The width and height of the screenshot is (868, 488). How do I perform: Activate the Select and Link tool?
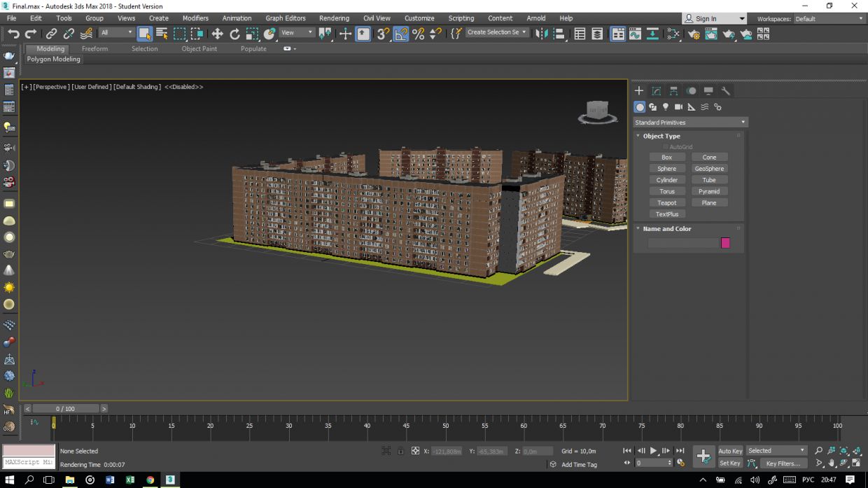click(51, 34)
